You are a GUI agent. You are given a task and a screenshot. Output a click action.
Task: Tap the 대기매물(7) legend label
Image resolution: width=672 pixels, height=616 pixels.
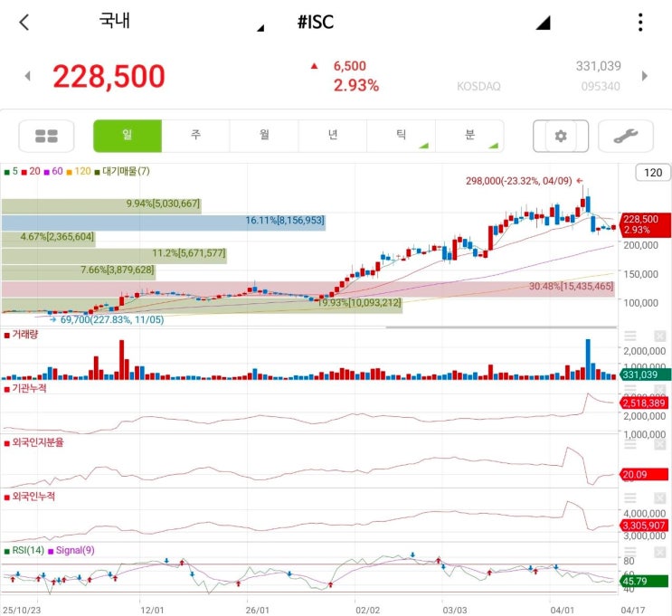[x=122, y=172]
